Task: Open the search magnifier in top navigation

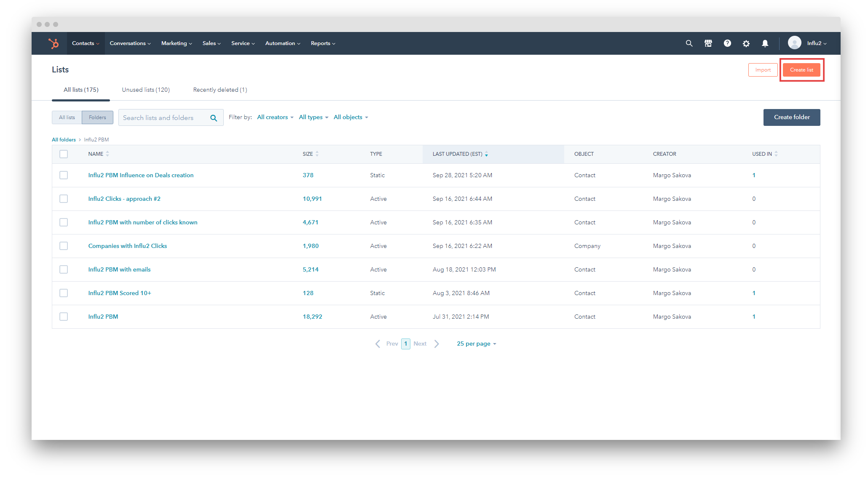Action: click(689, 43)
